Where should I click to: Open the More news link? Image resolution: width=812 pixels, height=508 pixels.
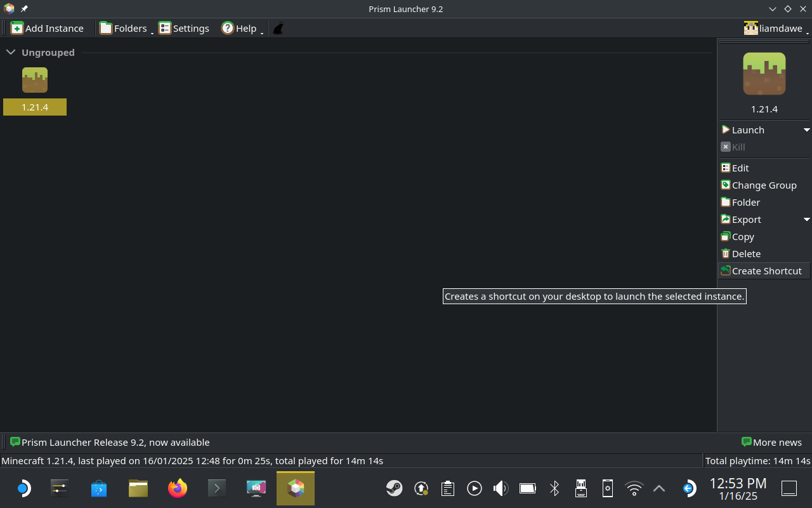[771, 442]
